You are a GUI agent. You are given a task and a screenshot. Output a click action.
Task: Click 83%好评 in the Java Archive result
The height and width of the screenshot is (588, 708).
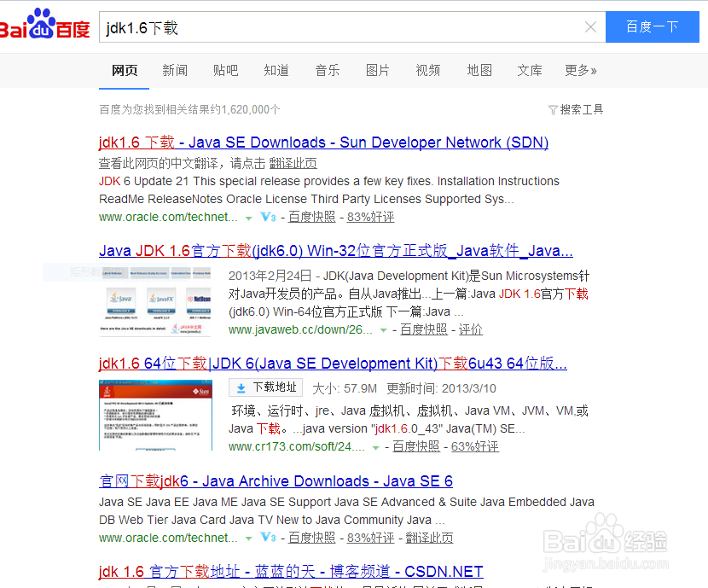coord(370,538)
